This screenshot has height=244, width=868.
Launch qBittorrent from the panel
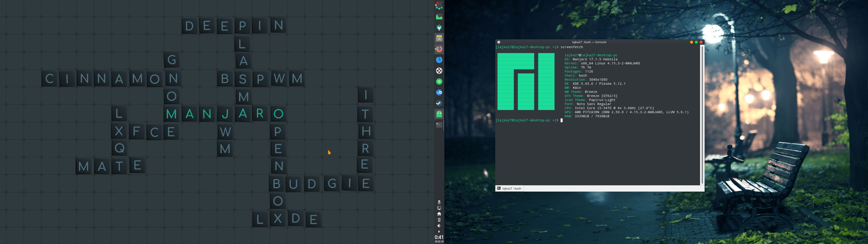coord(439,92)
